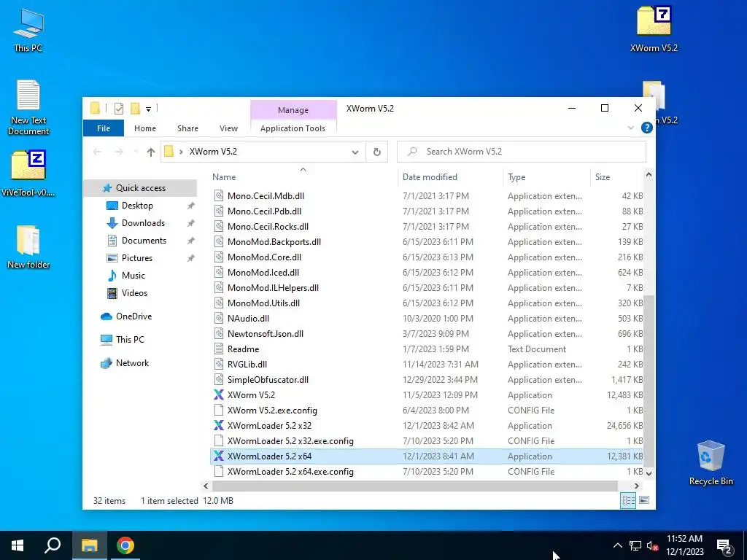Open Videos in navigation pane

[134, 293]
